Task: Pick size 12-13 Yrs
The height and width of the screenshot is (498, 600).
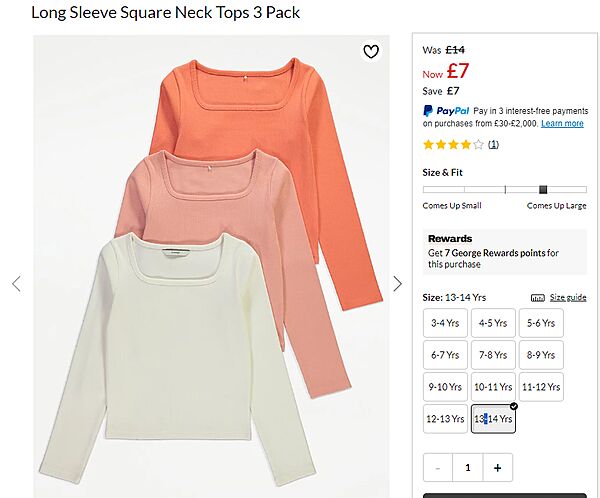Action: click(445, 419)
